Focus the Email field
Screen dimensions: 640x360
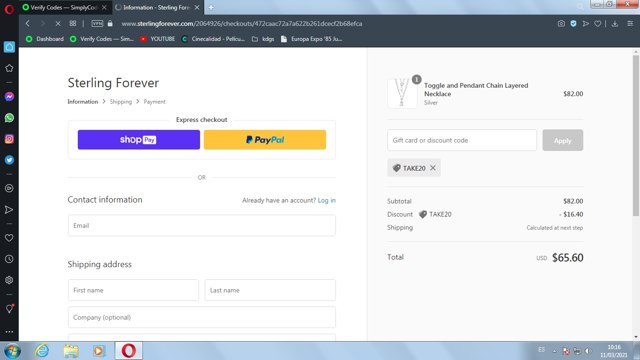coord(202,225)
